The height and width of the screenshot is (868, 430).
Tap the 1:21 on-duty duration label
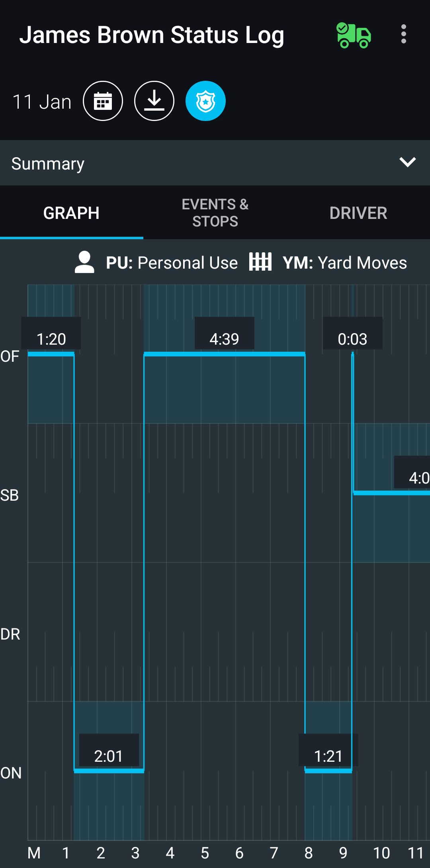click(328, 756)
